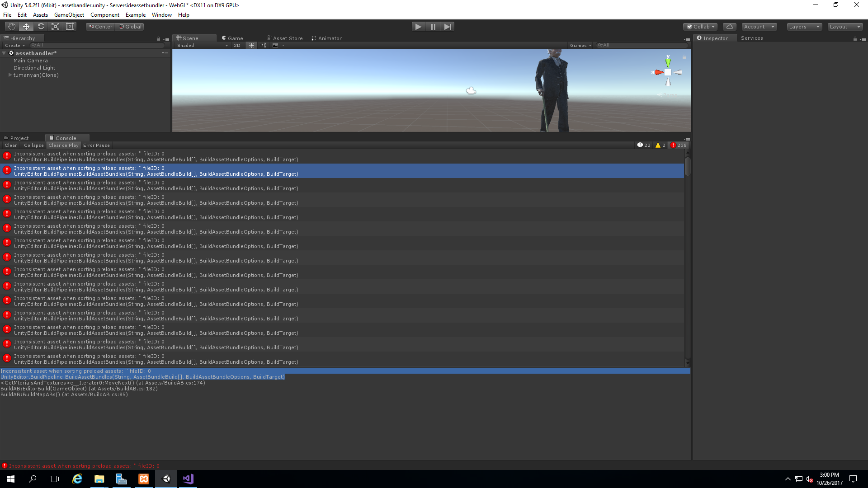Viewport: 868px width, 488px height.
Task: Toggle scene audio with the speaker icon
Action: (x=264, y=45)
